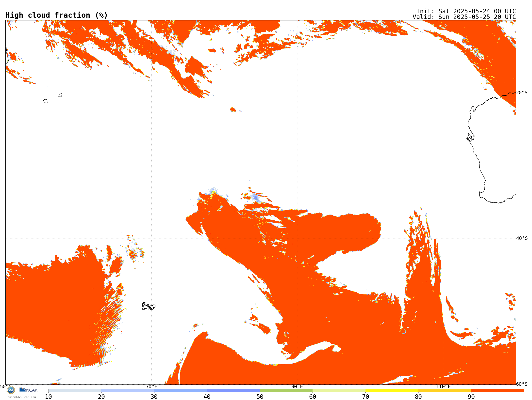Pick the 40–50 periwinkle colorbar swatch

(233, 390)
